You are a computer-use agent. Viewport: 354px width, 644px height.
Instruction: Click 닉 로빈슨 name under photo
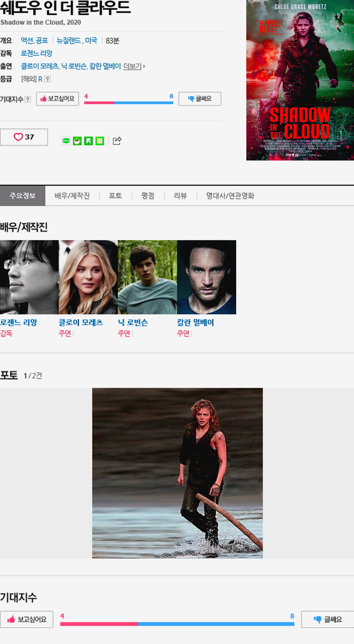click(133, 322)
